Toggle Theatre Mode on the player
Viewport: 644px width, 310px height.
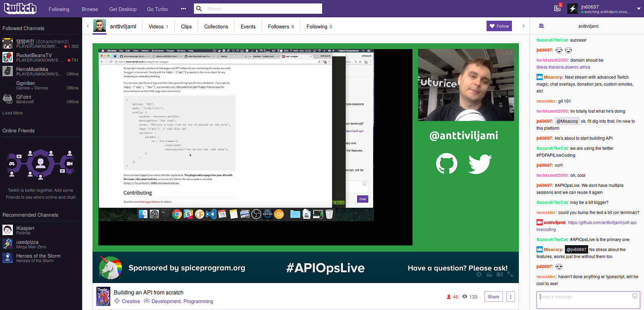tap(500, 274)
